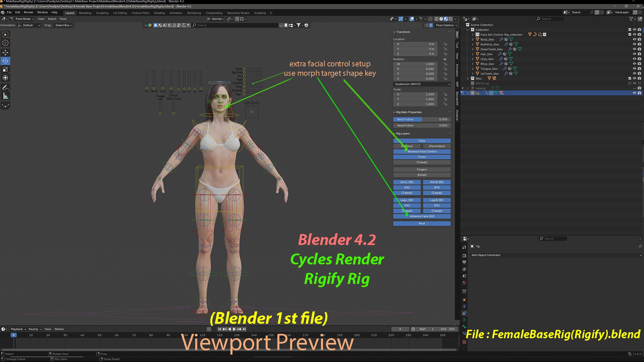
Task: Toggle the Torso rig layer
Action: [x=422, y=157]
